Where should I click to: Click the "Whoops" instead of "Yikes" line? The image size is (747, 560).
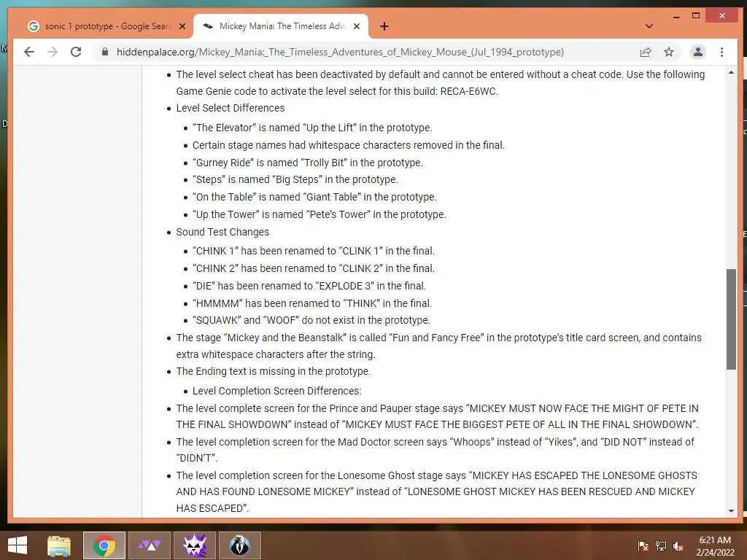pos(436,449)
